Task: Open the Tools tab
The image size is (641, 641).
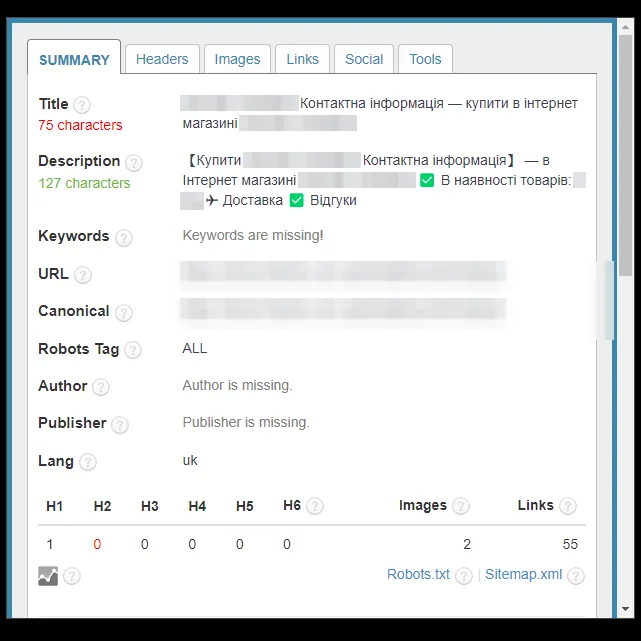Action: pos(425,59)
